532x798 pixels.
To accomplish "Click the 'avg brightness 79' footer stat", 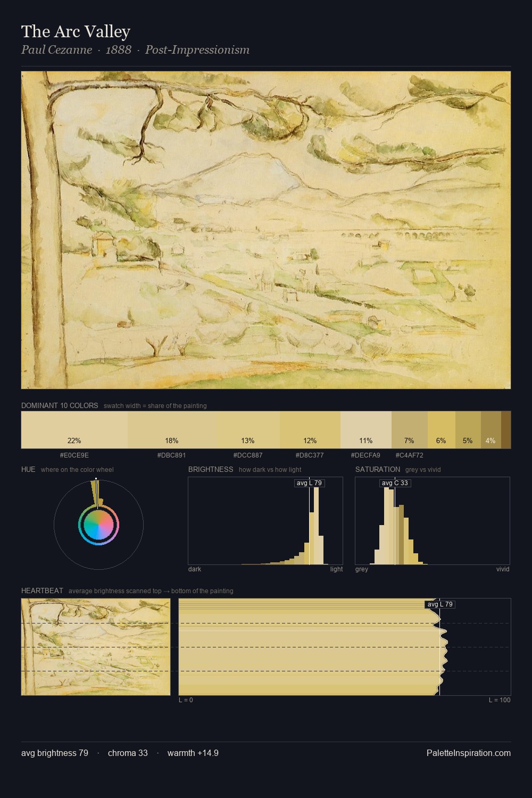I will (x=55, y=753).
